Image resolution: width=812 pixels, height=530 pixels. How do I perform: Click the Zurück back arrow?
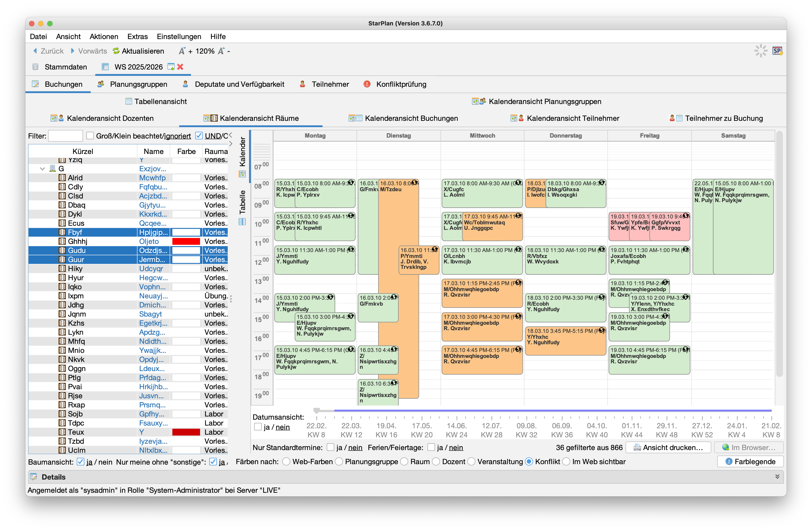tap(35, 51)
